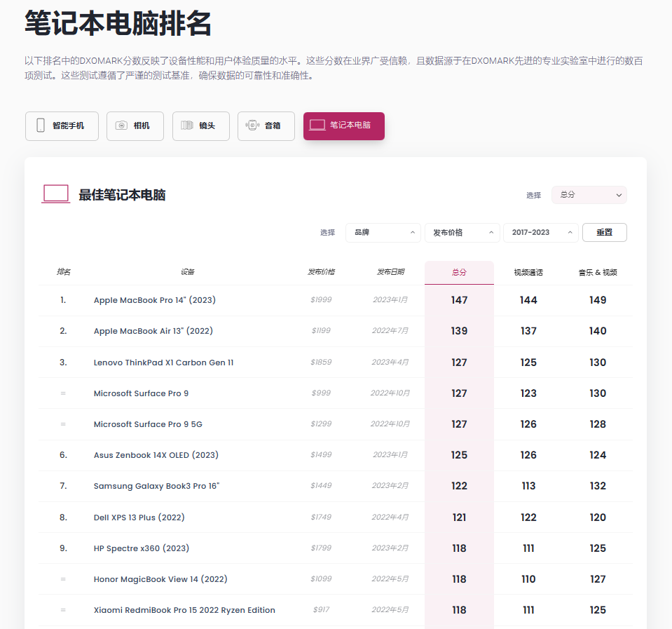Open the 总分 sorting dropdown

pos(588,195)
